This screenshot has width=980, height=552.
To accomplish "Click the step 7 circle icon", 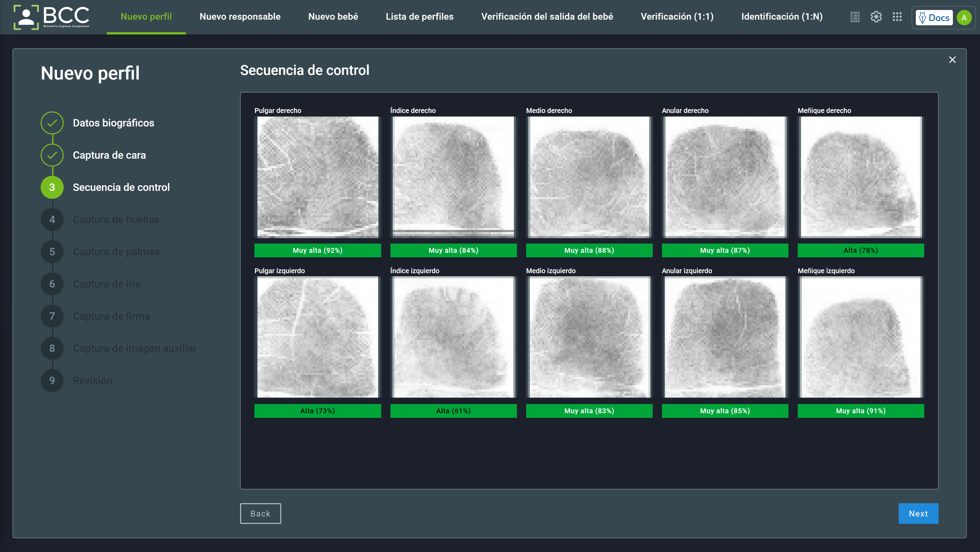I will point(52,316).
